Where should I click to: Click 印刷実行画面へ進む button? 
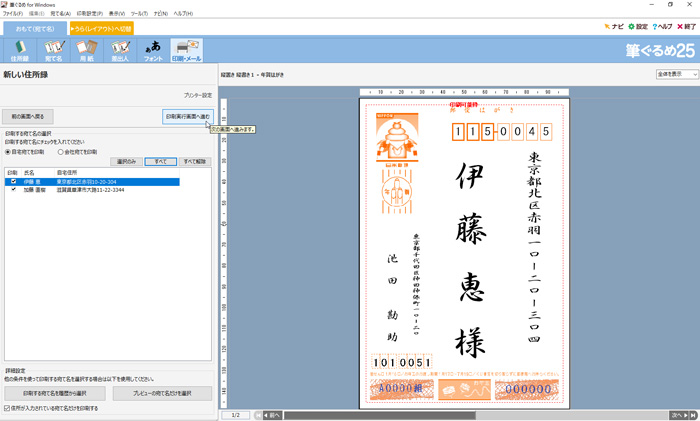pos(187,117)
